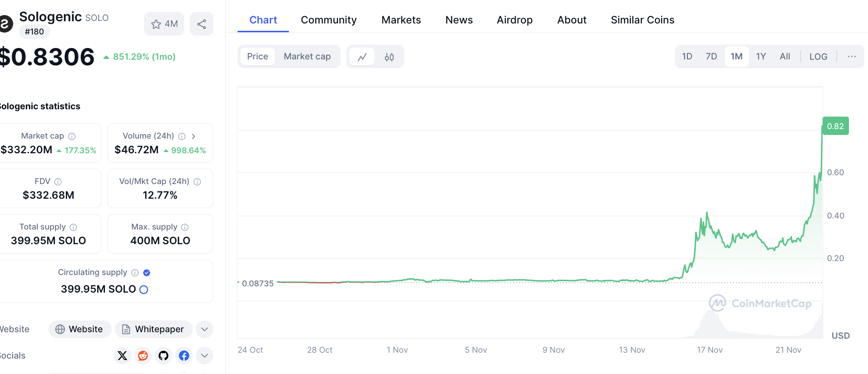Screen dimensions: 868x374
Task: Add Sologenic to watchlist via star
Action: [164, 24]
